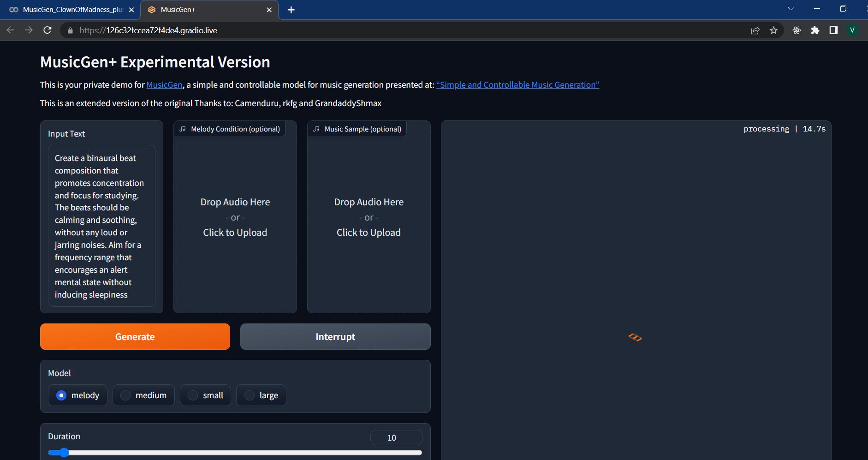Screen dimensions: 868x460
Task: Go forward using the browser forward arrow
Action: tap(29, 30)
